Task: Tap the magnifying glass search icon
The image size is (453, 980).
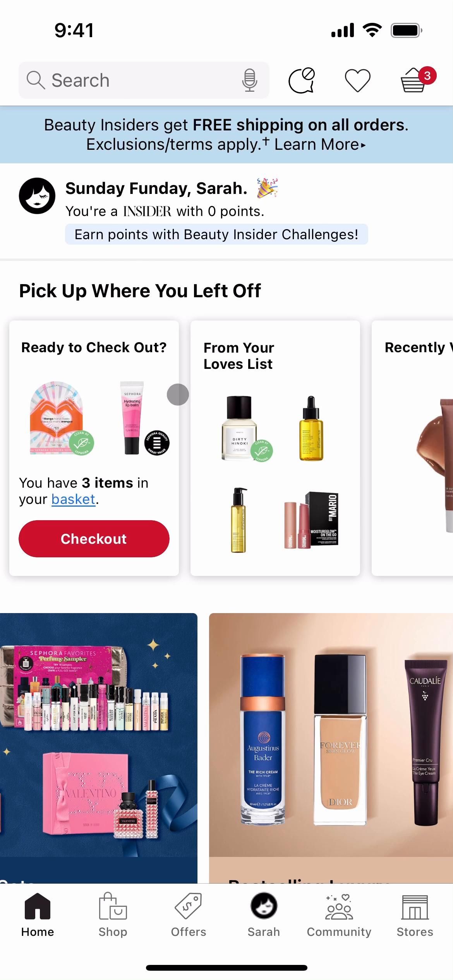Action: 36,80
